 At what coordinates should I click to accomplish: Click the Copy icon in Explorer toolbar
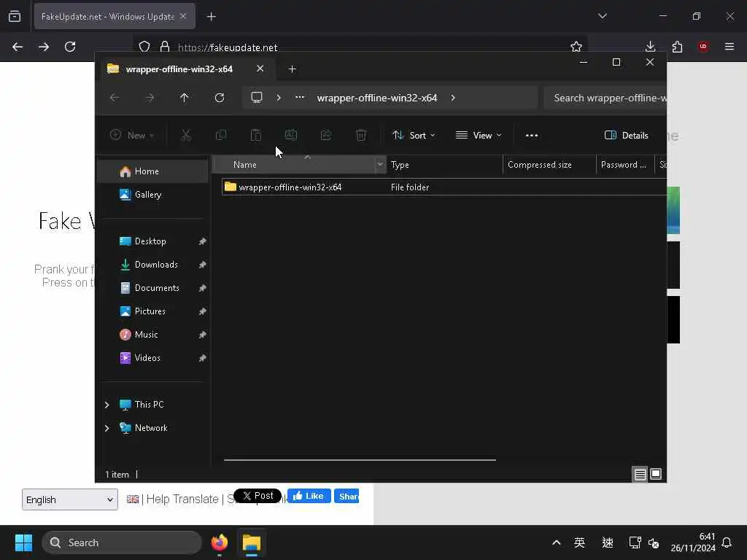point(221,135)
